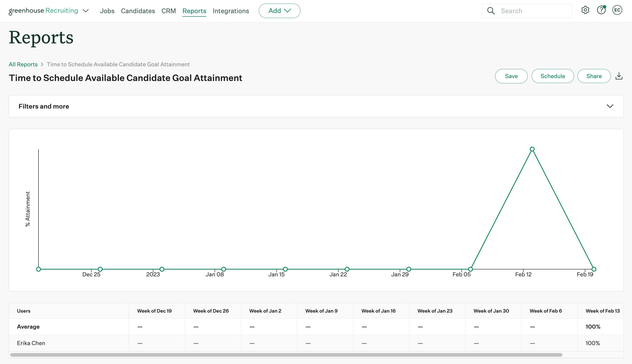The width and height of the screenshot is (632, 364).
Task: Select the Jobs menu item
Action: 107,10
